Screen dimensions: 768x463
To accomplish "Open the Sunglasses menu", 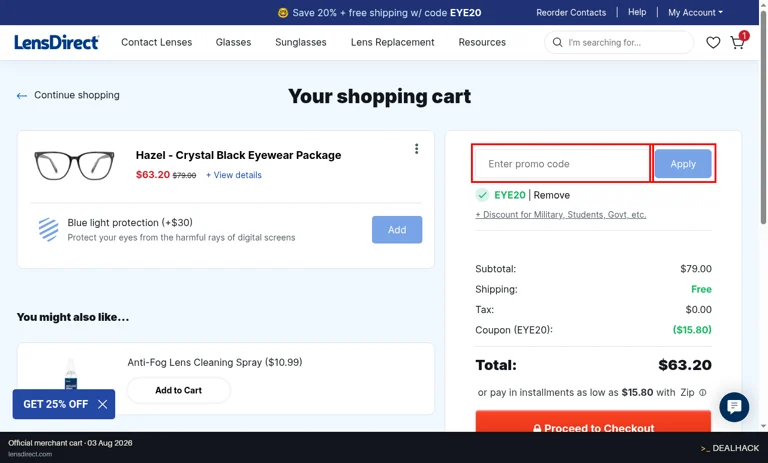I will 301,42.
